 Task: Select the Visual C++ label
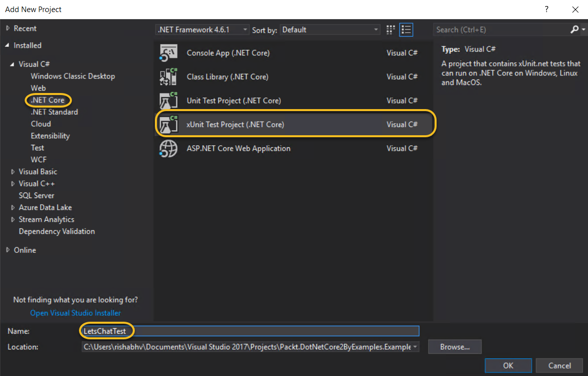tap(37, 183)
